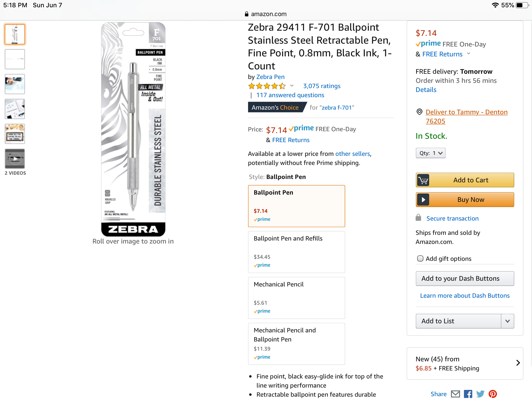
Task: Share on Pinterest icon
Action: pos(493,394)
